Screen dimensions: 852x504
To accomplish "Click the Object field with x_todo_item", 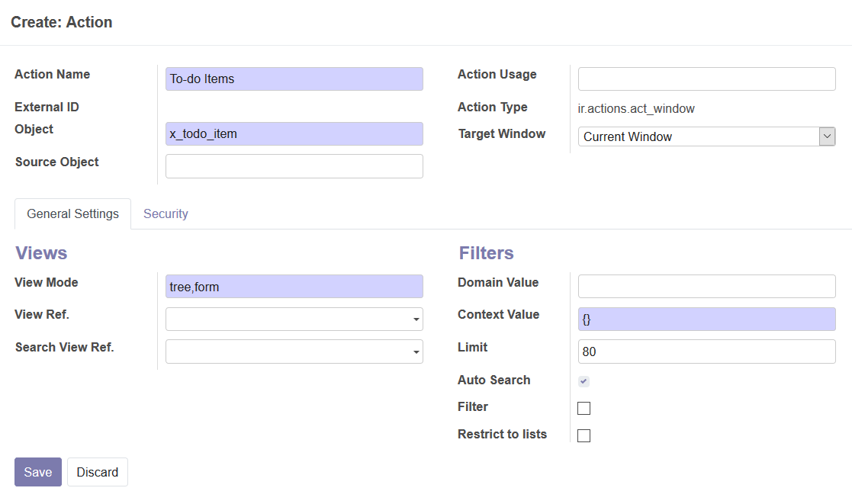I will 294,133.
